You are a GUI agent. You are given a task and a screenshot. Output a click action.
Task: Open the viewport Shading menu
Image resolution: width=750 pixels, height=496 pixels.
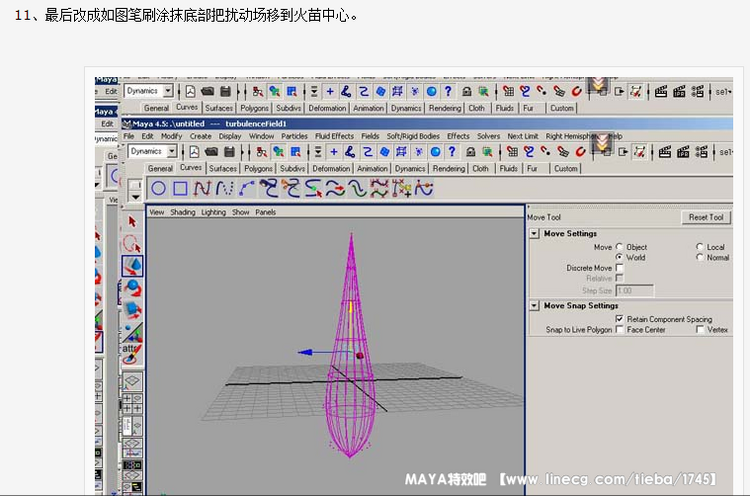[183, 212]
